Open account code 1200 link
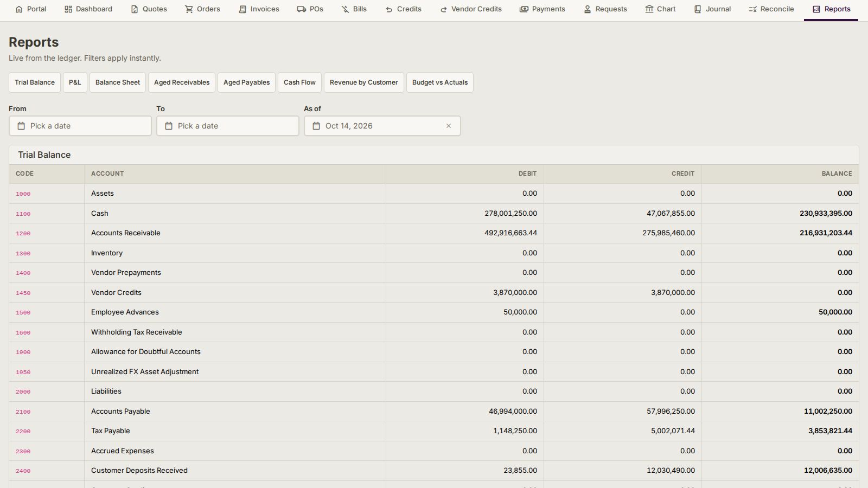Viewport: 868px width, 488px height. (x=23, y=234)
